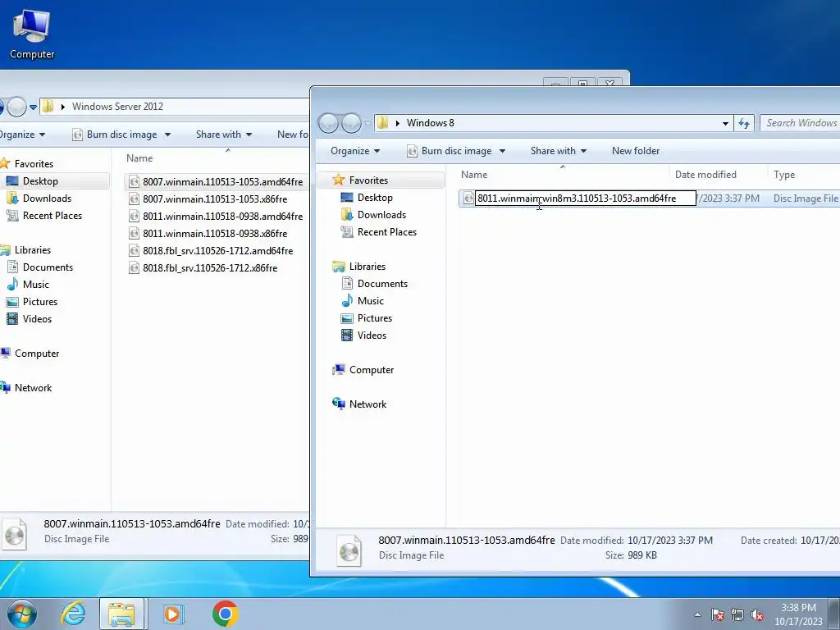Viewport: 840px width, 630px height.
Task: Open Computer in Windows Server 2012 sidebar
Action: (x=36, y=353)
